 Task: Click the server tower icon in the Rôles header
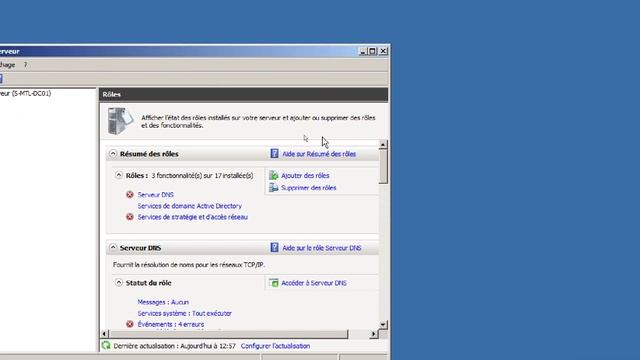point(120,121)
